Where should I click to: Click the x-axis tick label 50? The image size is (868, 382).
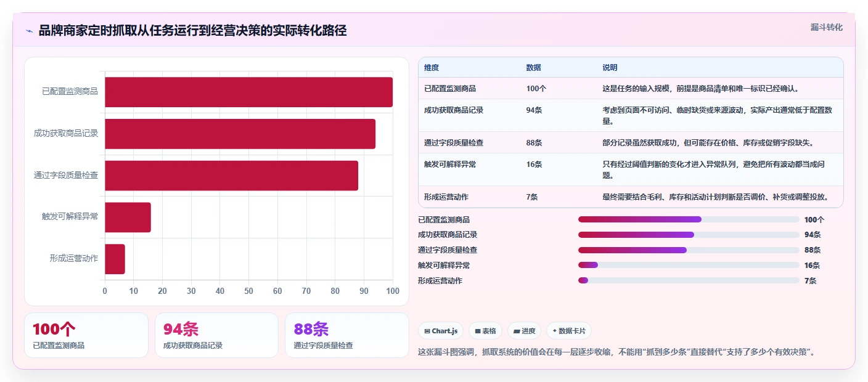tap(248, 291)
